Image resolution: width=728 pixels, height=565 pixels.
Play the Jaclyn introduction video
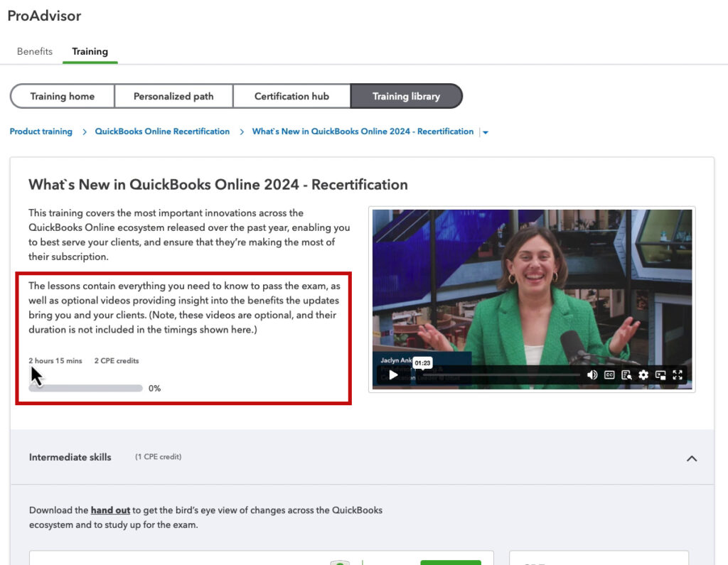click(393, 375)
